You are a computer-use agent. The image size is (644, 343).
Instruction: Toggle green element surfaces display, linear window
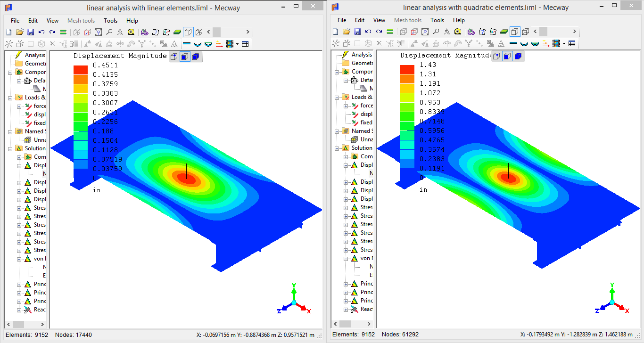[177, 32]
